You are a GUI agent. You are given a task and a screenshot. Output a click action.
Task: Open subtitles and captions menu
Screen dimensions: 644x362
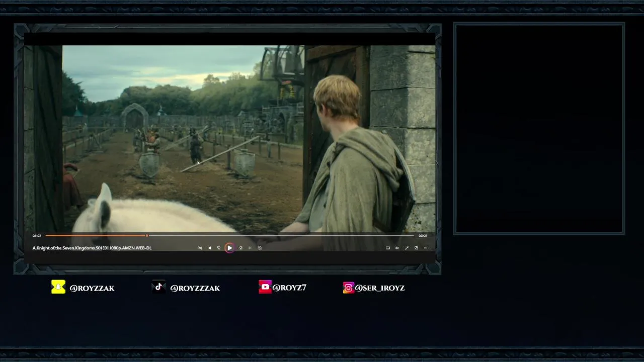pyautogui.click(x=388, y=248)
